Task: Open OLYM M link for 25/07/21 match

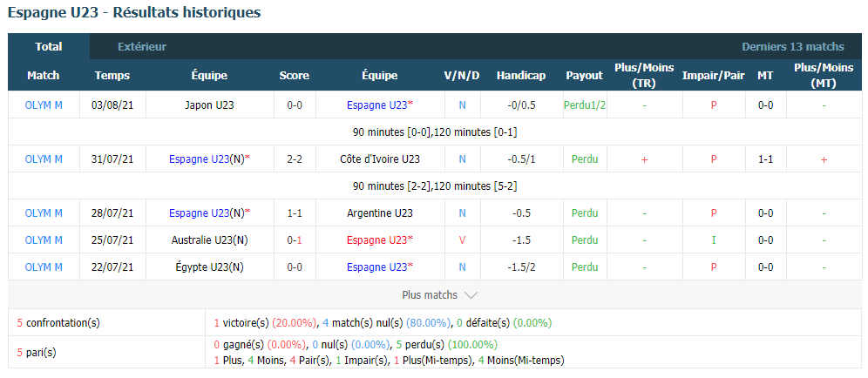Action: (44, 240)
